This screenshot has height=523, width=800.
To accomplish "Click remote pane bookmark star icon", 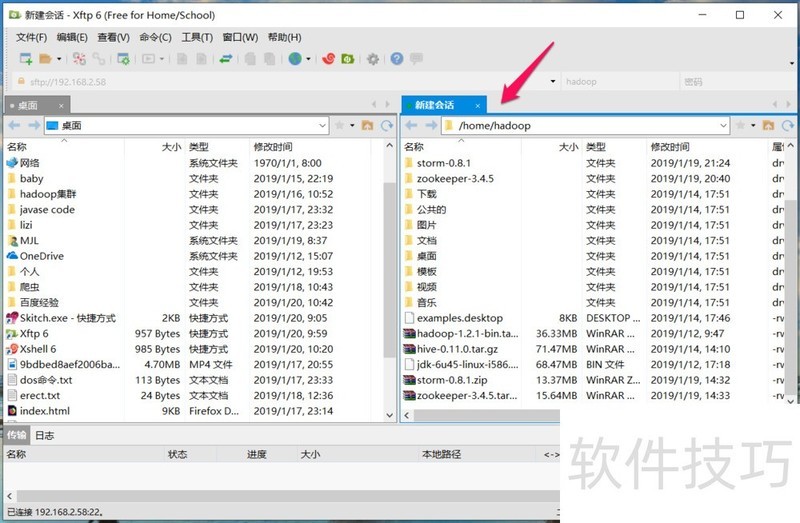I will (740, 125).
